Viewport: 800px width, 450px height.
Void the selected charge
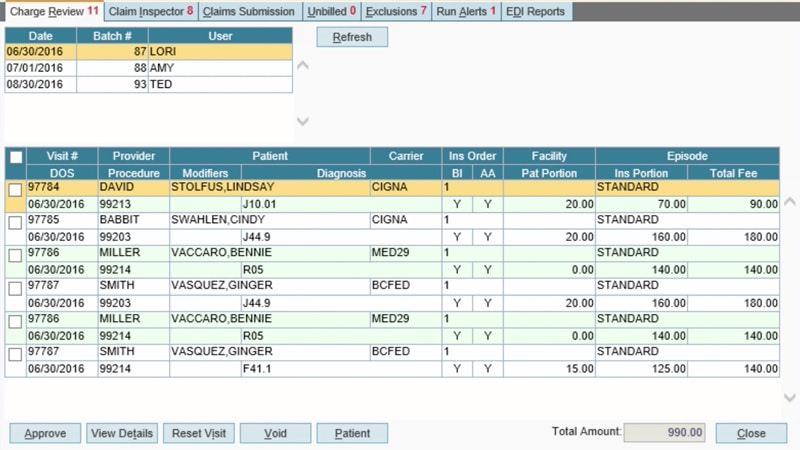(276, 433)
